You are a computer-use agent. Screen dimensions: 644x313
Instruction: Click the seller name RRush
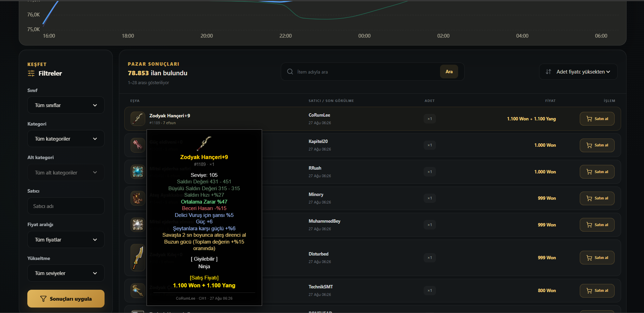(315, 168)
